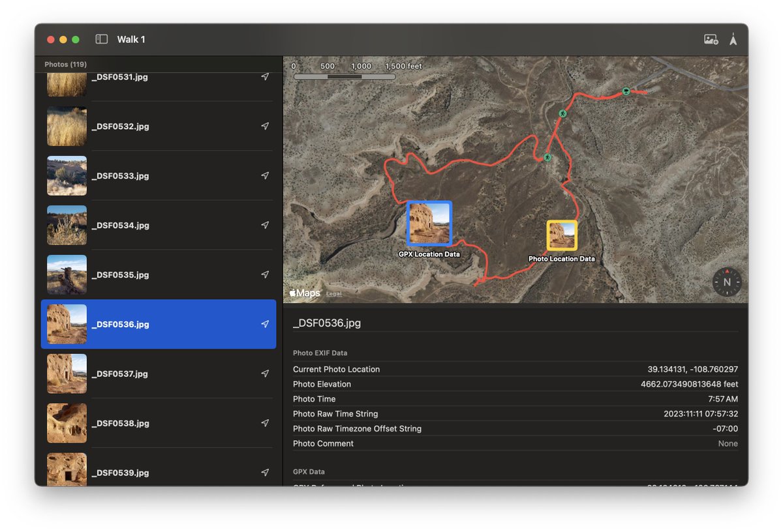This screenshot has height=532, width=783.
Task: Click the _DSF0532.jpg file name
Action: [x=120, y=126]
